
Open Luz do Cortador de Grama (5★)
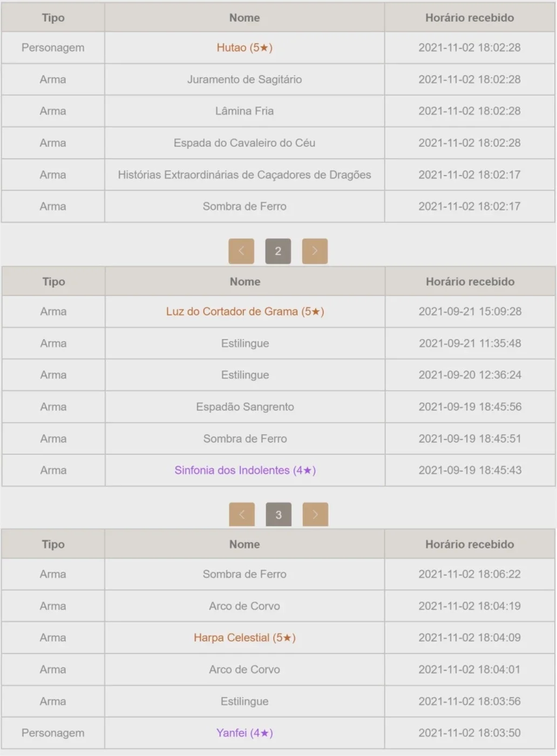[245, 312]
